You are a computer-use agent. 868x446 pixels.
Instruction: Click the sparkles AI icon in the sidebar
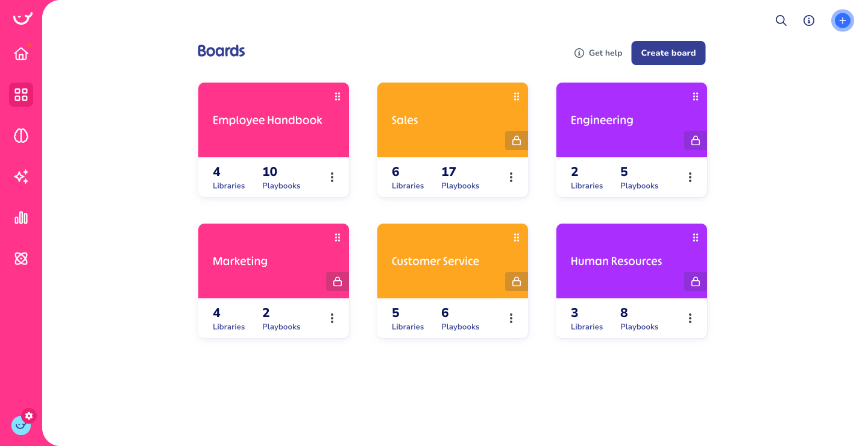pyautogui.click(x=21, y=177)
